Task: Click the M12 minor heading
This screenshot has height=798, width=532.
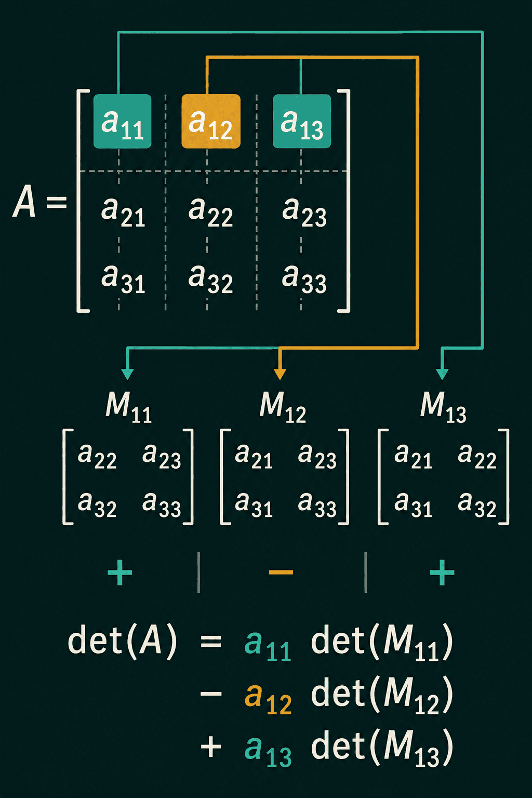Action: click(283, 407)
